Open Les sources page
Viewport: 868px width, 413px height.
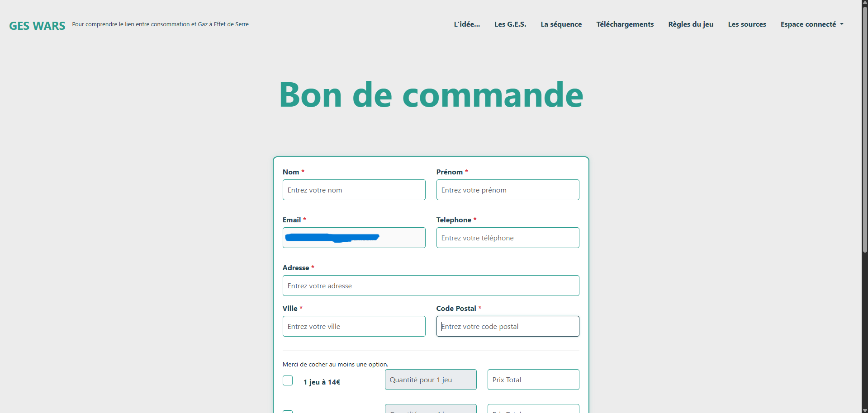[747, 24]
